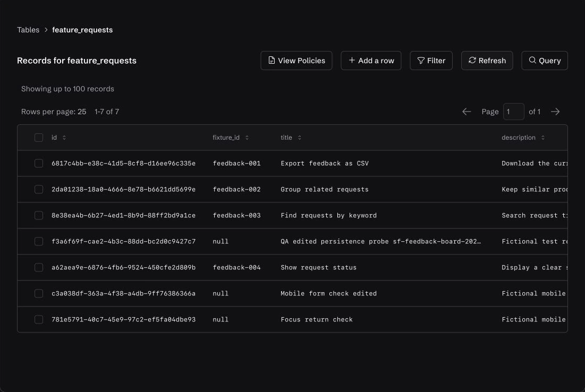This screenshot has height=392, width=585.
Task: Click id 8e38ea4b-6b27-4ed1-8b9d-88ff2bd9a1ce
Action: coord(123,216)
